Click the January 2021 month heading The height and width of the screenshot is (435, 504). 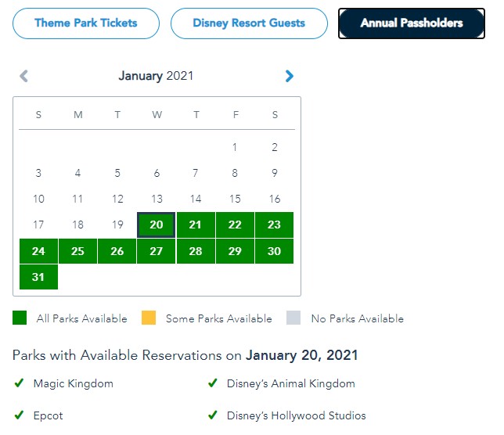(156, 76)
